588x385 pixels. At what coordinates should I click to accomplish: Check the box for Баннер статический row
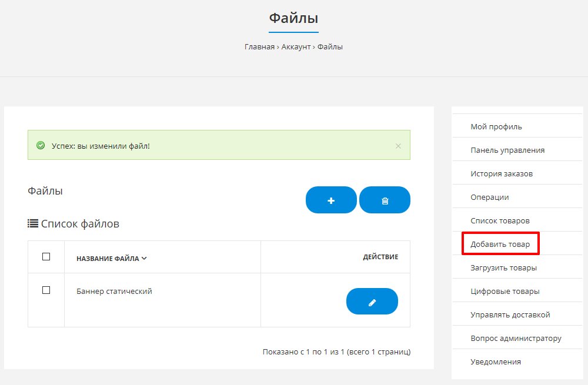pyautogui.click(x=46, y=290)
